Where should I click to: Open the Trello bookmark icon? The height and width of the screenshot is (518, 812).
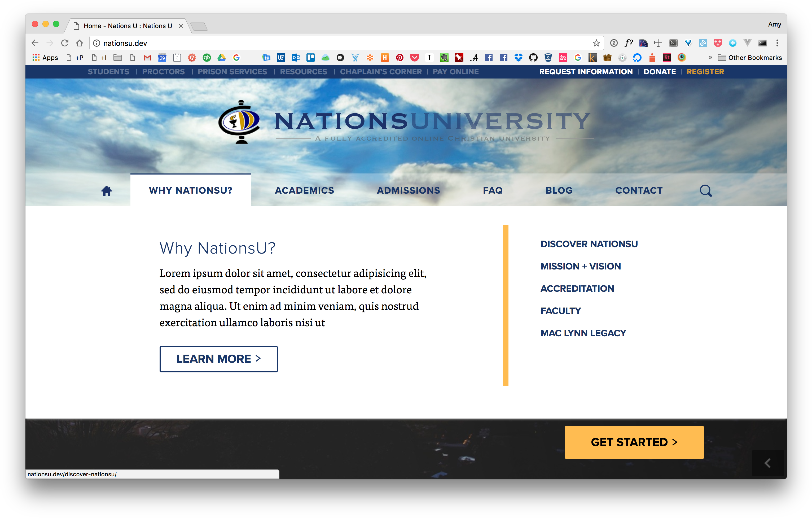(x=311, y=58)
